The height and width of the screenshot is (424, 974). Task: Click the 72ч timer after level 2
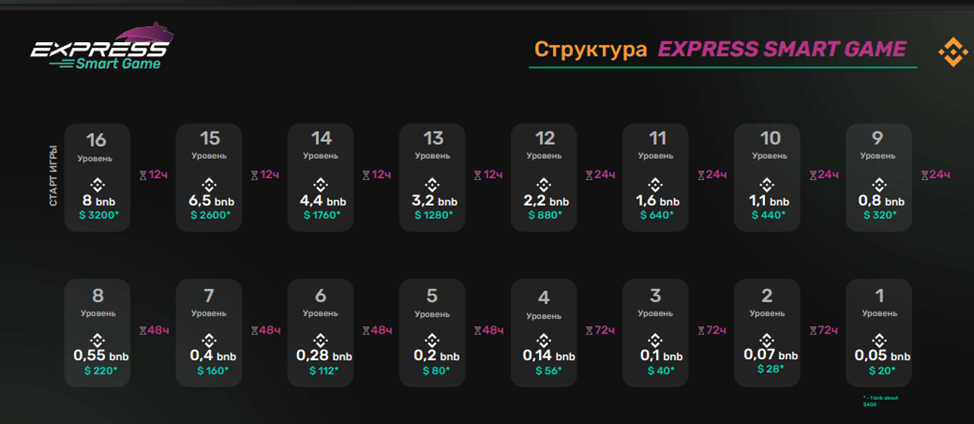point(823,330)
